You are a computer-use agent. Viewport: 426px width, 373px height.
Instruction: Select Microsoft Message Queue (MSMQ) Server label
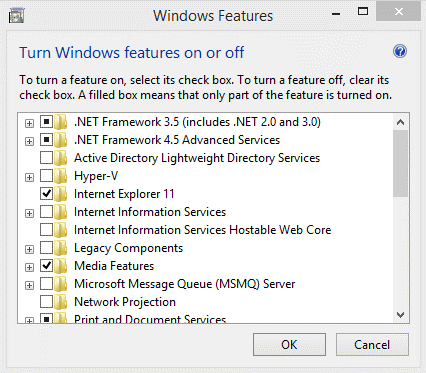tap(185, 284)
